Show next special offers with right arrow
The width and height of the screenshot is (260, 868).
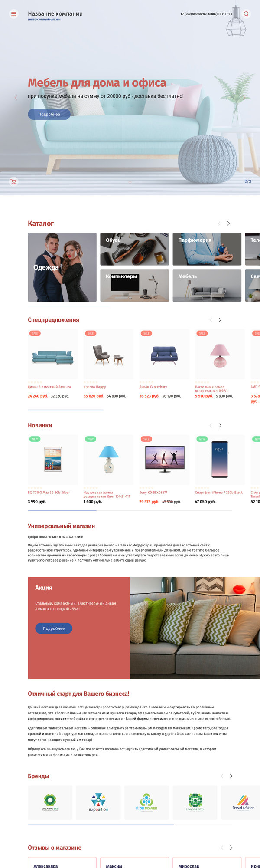(220, 320)
